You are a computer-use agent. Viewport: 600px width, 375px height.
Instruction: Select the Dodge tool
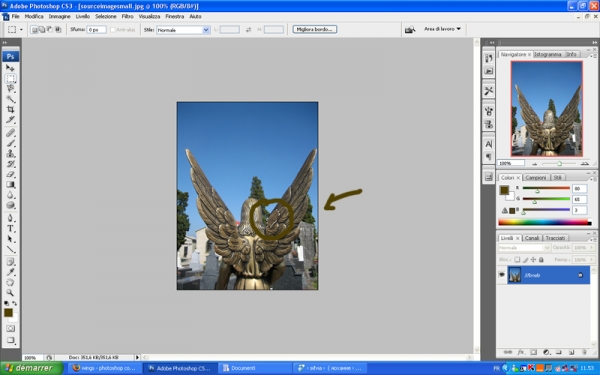10,205
